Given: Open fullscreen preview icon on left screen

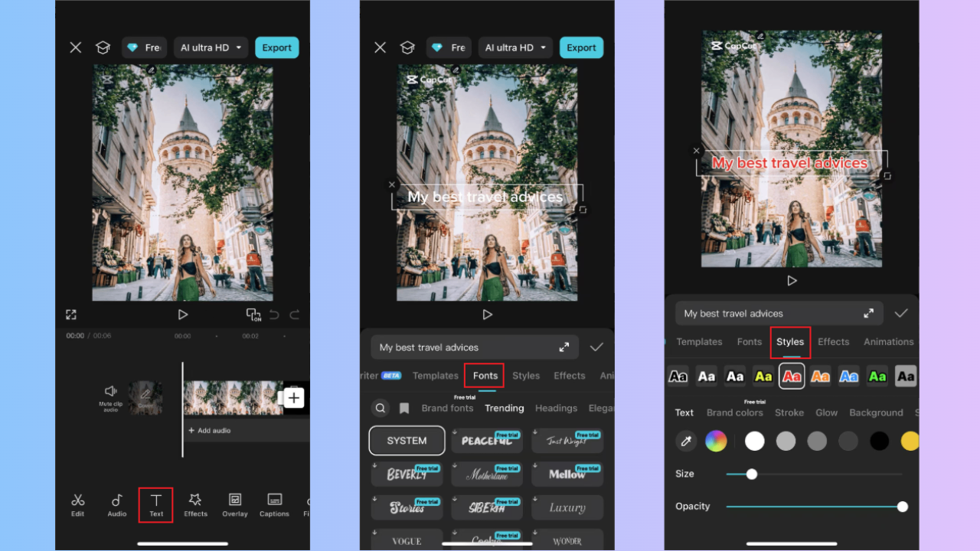Looking at the screenshot, I should click(71, 315).
